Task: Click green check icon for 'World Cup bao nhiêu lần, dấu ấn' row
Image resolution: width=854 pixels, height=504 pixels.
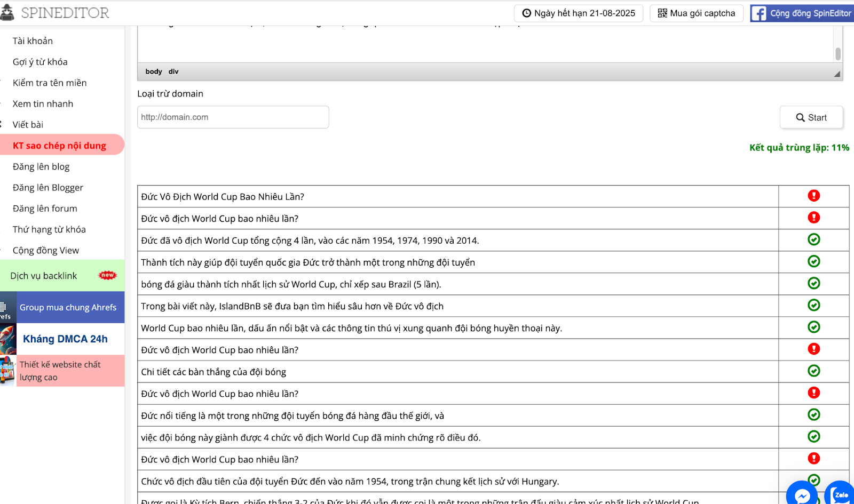Action: coord(813,327)
